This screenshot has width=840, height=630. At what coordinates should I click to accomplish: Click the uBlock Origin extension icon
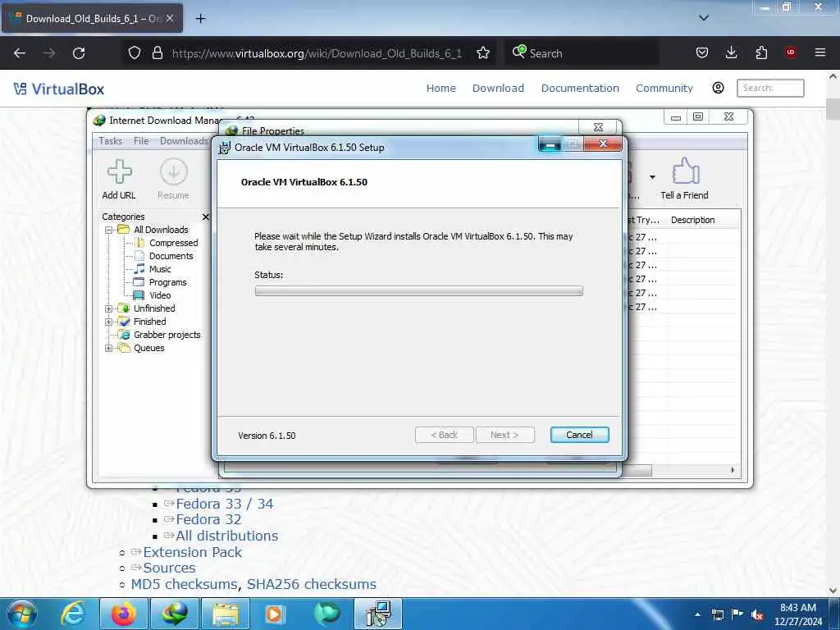(790, 52)
